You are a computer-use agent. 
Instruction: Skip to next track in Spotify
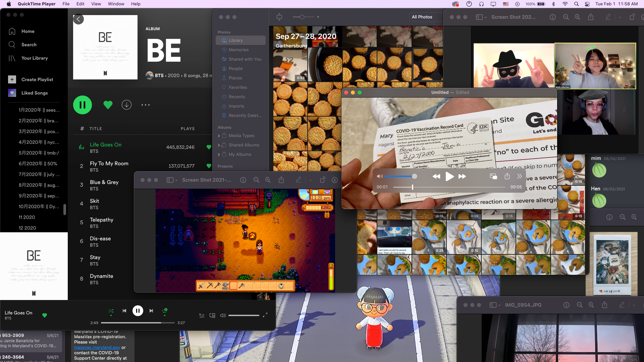151,311
